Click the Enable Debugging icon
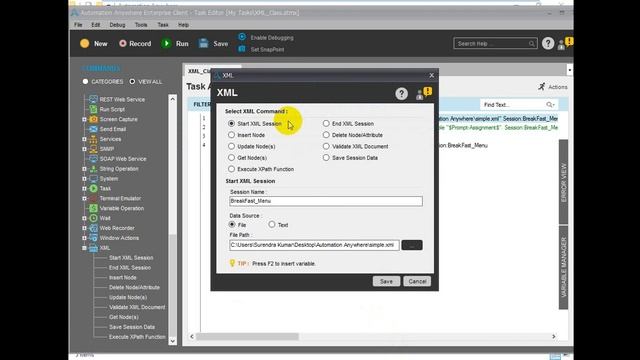Image resolution: width=640 pixels, height=360 pixels. (x=242, y=37)
